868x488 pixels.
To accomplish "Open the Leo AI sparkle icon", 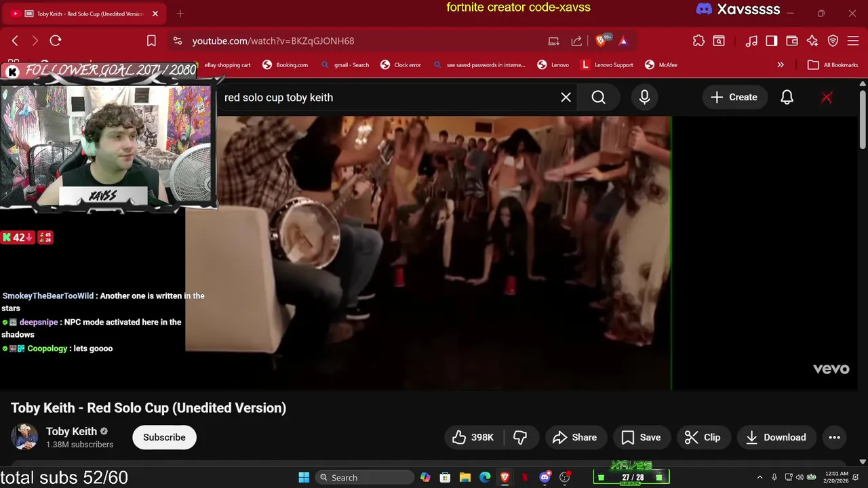I will tap(812, 41).
